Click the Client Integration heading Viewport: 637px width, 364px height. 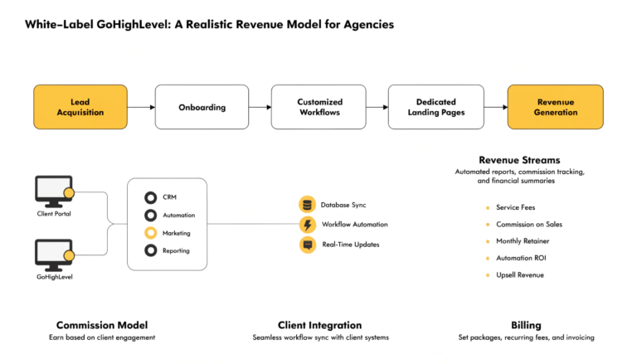coord(319,325)
